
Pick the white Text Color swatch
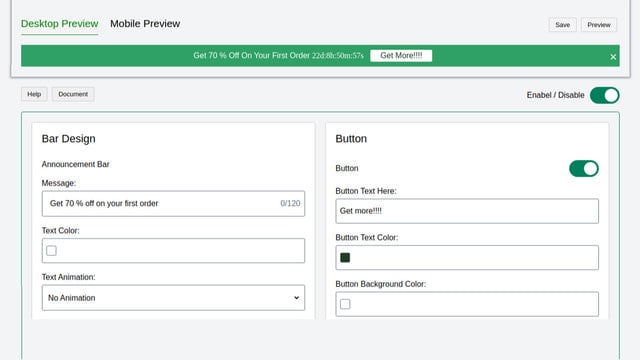[51, 251]
